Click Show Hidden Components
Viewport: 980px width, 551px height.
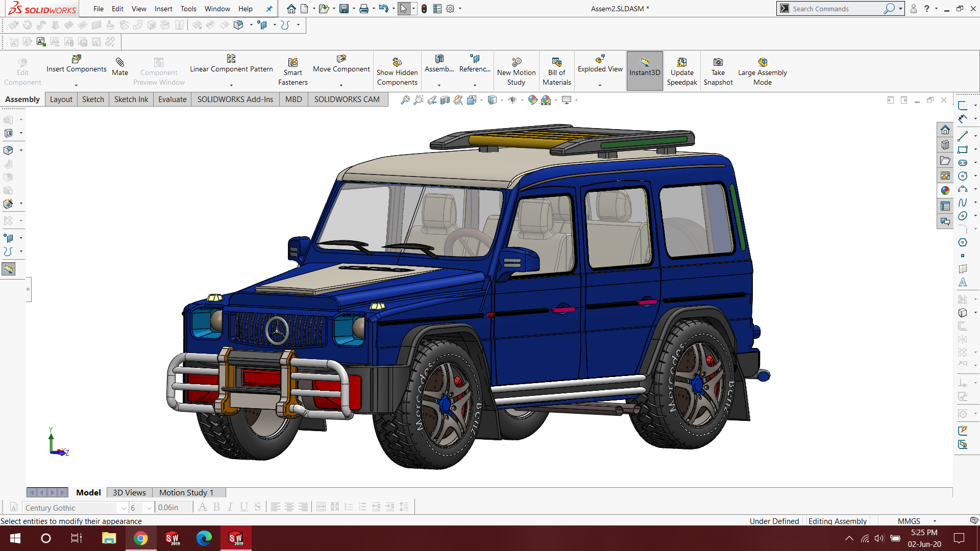397,71
